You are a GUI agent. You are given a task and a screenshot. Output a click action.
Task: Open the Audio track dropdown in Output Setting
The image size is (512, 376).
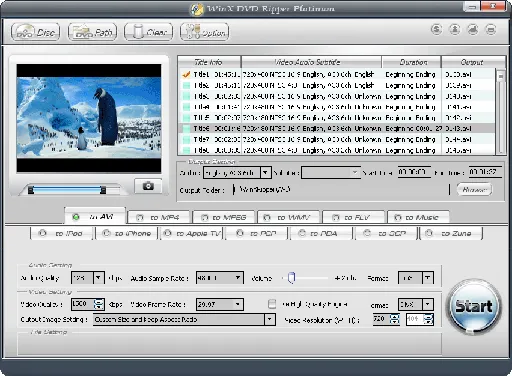265,173
